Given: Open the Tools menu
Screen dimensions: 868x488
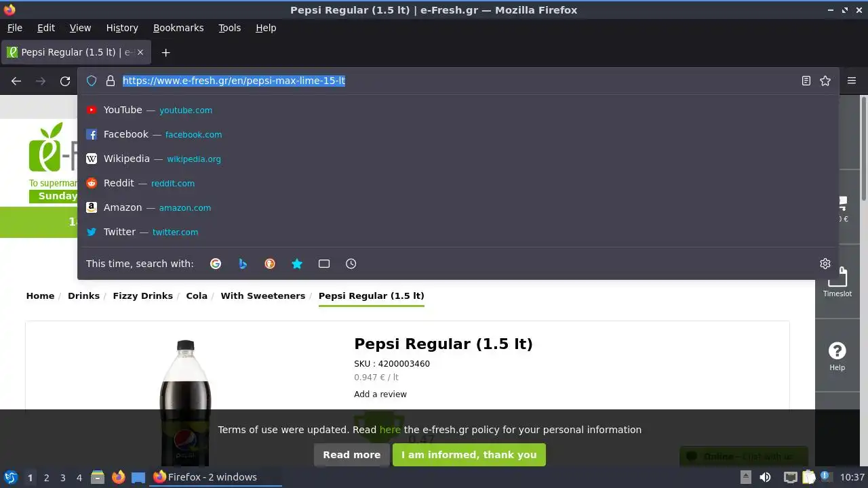Looking at the screenshot, I should pyautogui.click(x=230, y=28).
